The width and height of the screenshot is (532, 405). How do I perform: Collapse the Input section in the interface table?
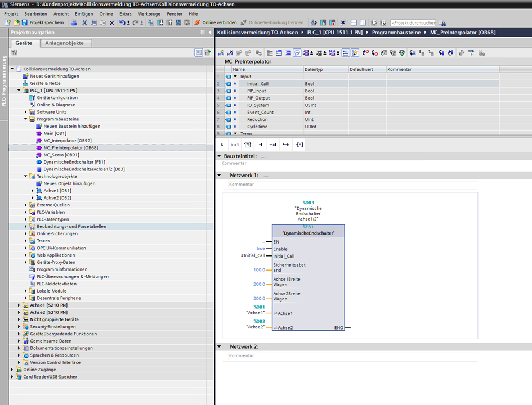(235, 76)
